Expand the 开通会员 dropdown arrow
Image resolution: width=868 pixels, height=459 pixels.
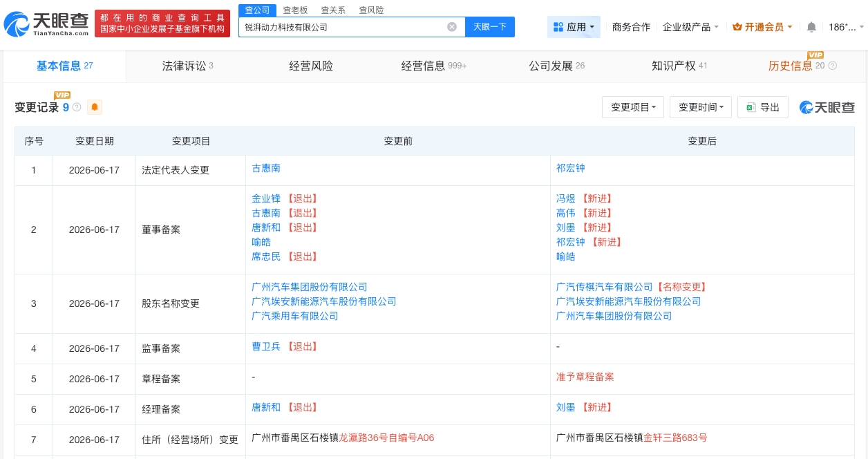pyautogui.click(x=791, y=27)
